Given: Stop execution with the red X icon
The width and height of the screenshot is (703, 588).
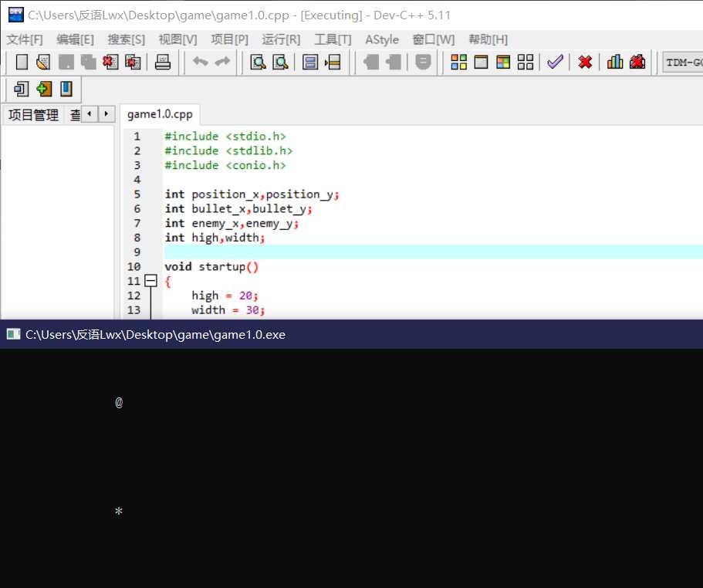Looking at the screenshot, I should 585,62.
